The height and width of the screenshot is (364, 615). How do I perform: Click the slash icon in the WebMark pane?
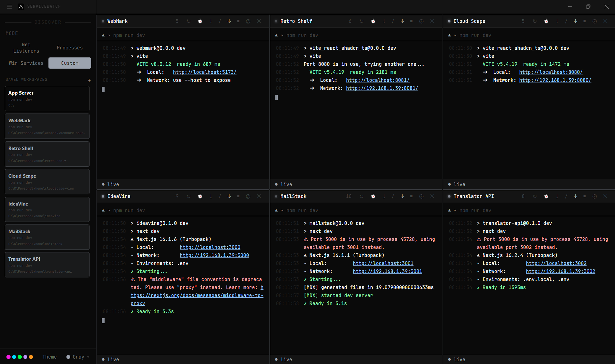220,21
